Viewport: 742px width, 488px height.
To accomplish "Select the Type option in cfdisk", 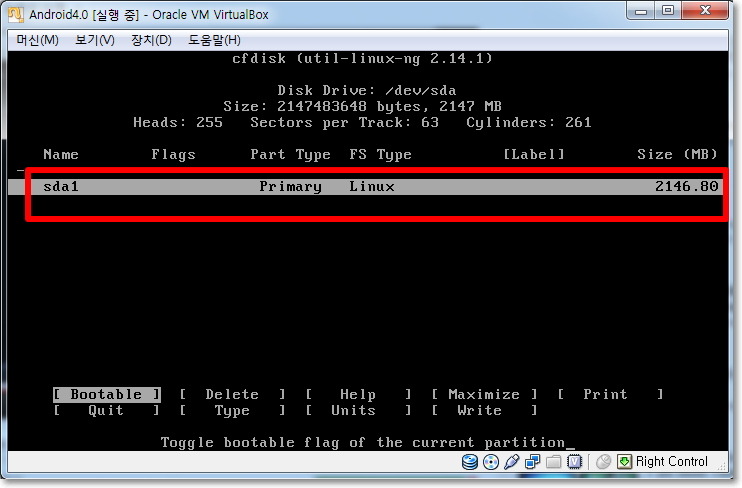I will tap(232, 411).
